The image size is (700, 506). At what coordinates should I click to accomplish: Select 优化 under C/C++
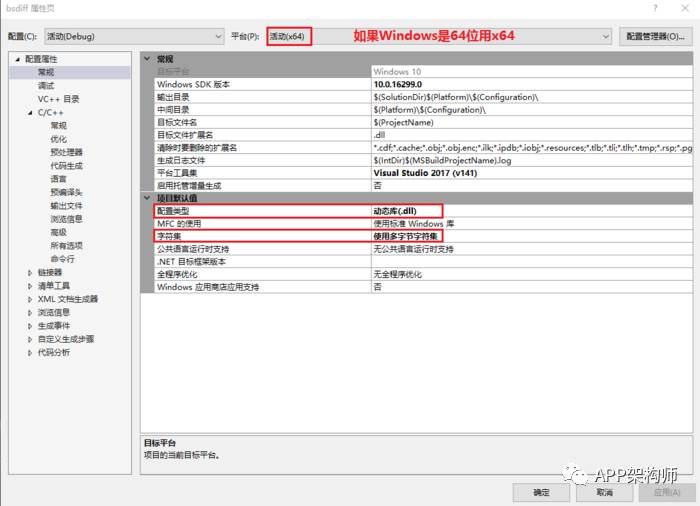[x=58, y=139]
